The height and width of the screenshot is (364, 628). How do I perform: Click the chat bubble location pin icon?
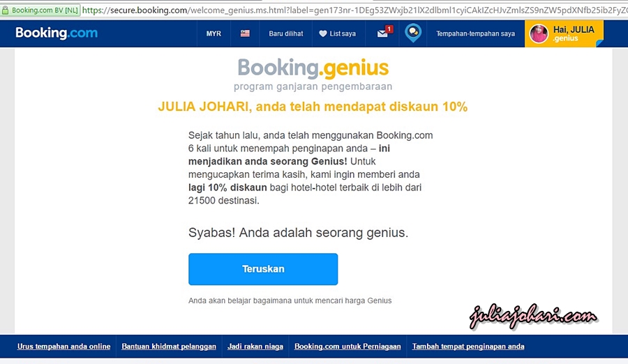413,33
